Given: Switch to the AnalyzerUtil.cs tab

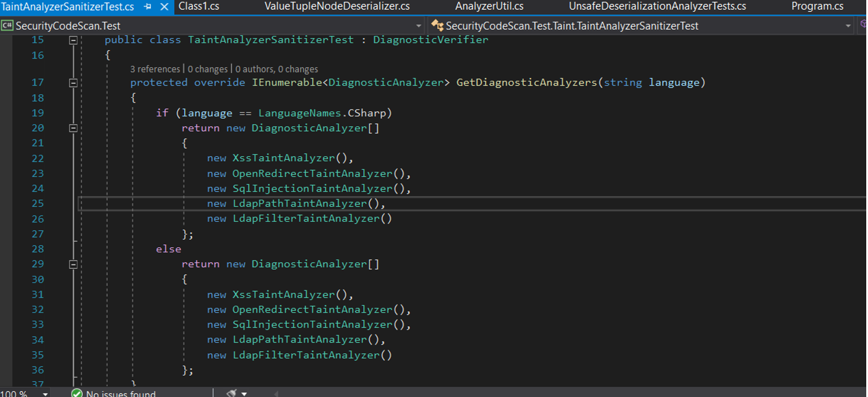Looking at the screenshot, I should tap(489, 6).
